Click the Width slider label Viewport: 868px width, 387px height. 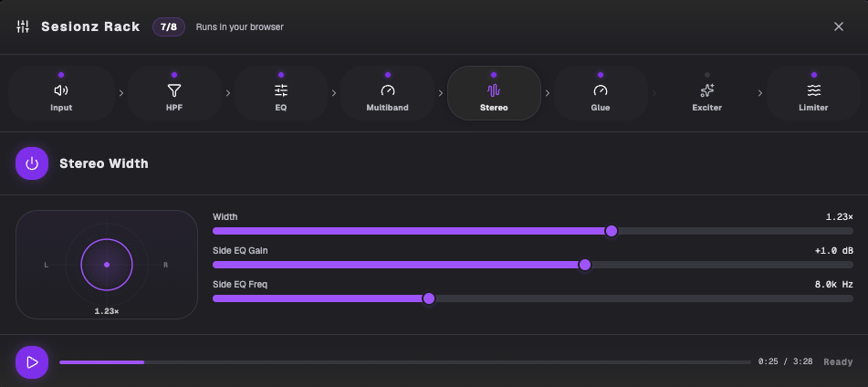click(225, 217)
